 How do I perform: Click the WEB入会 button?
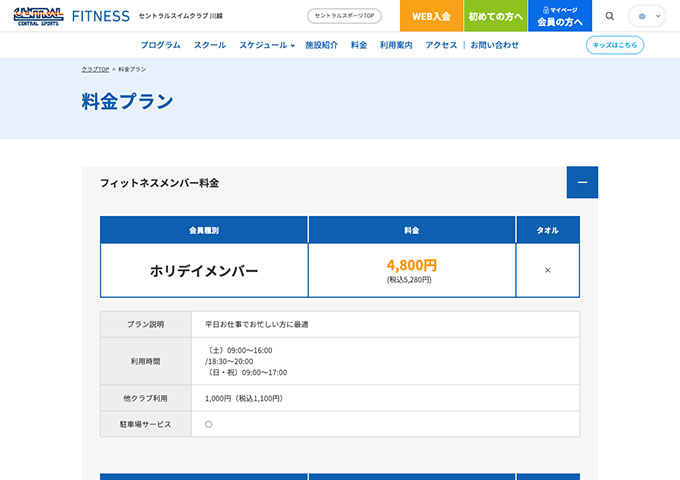click(x=432, y=16)
